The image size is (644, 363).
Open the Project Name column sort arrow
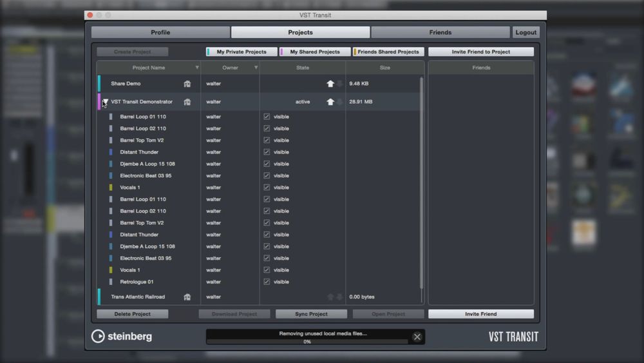pyautogui.click(x=197, y=68)
